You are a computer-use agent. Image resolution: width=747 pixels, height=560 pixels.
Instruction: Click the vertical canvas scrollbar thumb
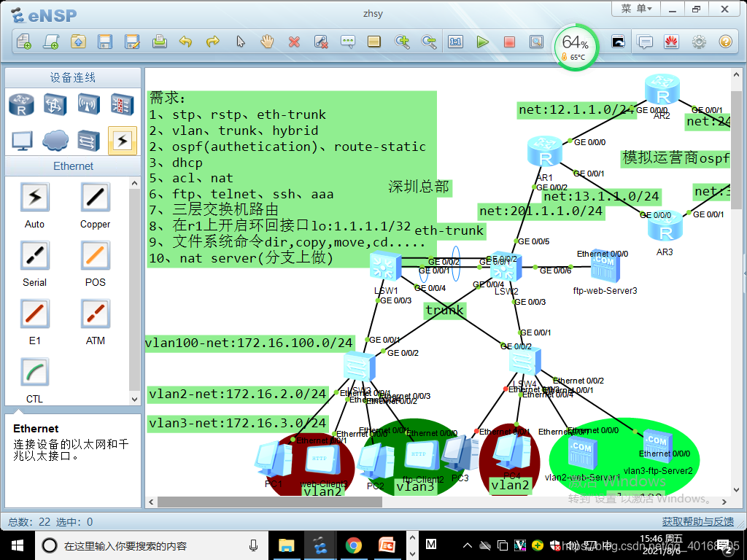pos(736,150)
